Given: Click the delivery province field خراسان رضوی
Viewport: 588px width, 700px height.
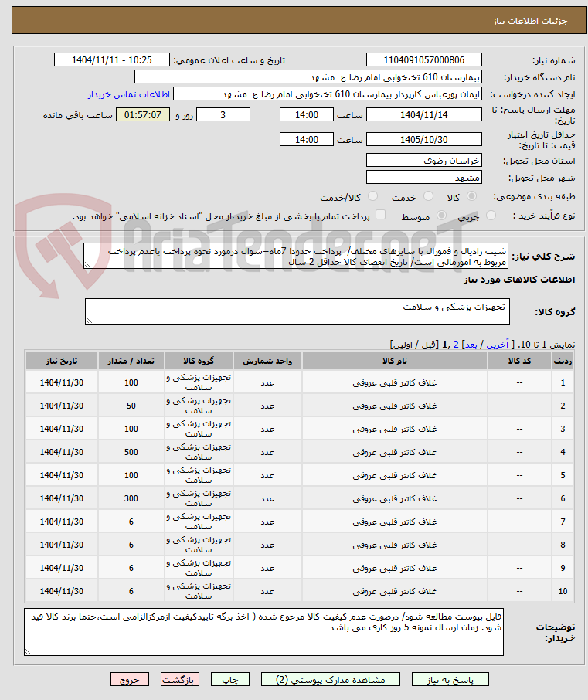Looking at the screenshot, I should coord(423,160).
